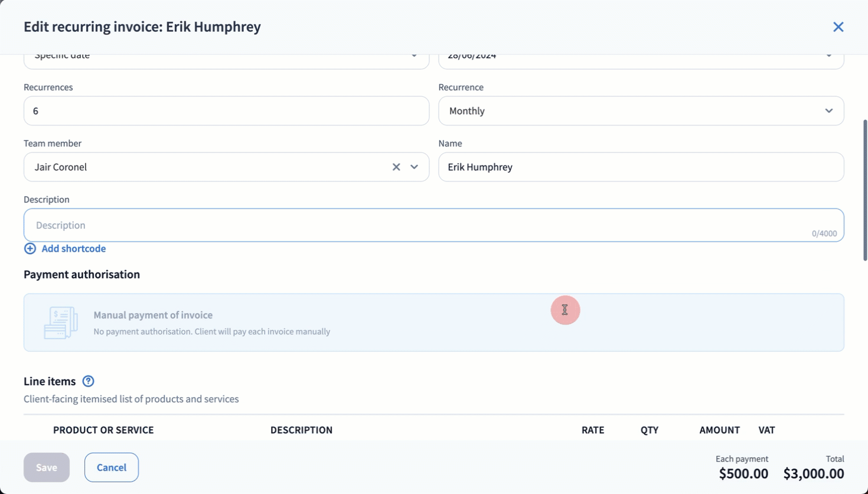Open the 28/06/2024 date picker dropdown

coord(641,59)
